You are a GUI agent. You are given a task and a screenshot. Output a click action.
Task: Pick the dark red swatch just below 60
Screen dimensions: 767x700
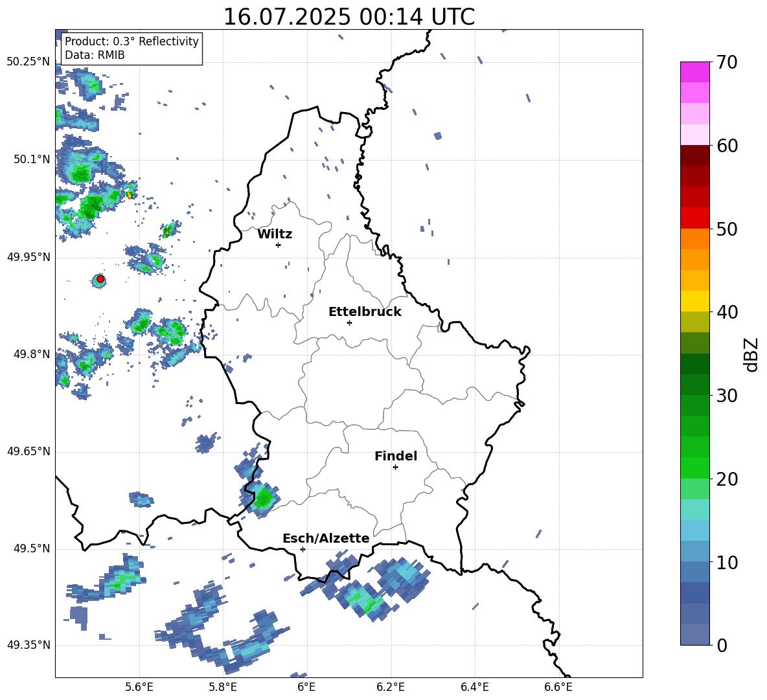point(694,155)
